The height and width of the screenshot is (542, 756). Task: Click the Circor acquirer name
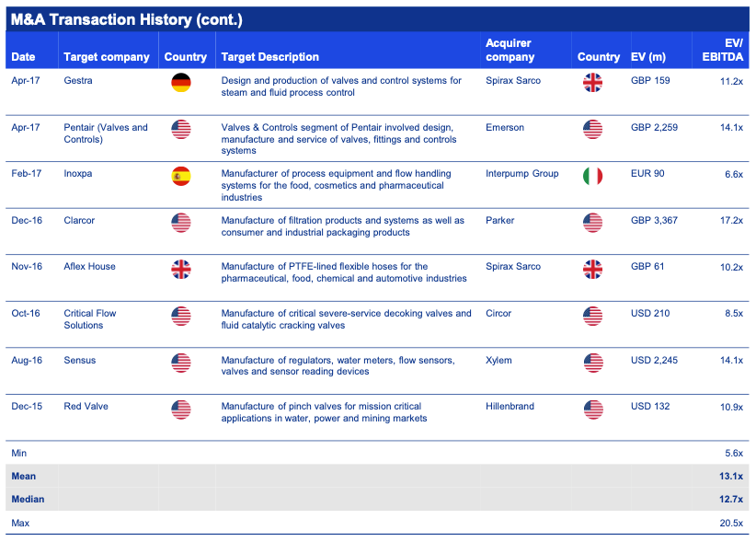point(498,314)
